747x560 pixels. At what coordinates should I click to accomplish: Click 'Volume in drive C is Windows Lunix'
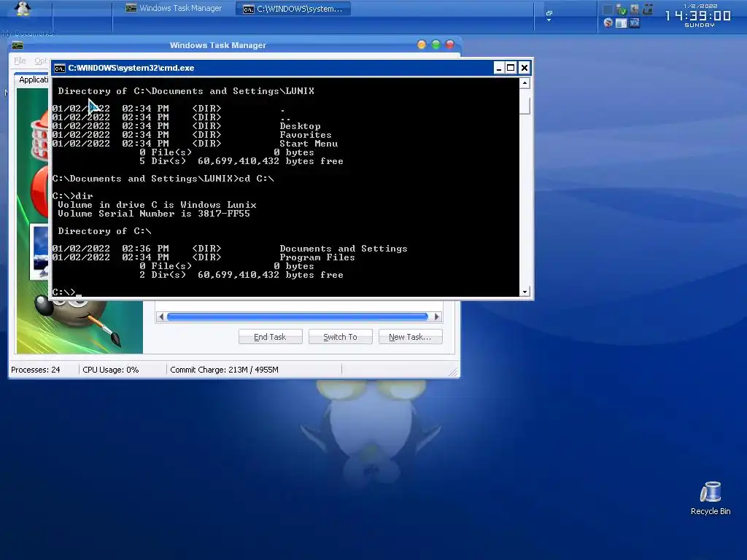click(x=157, y=205)
